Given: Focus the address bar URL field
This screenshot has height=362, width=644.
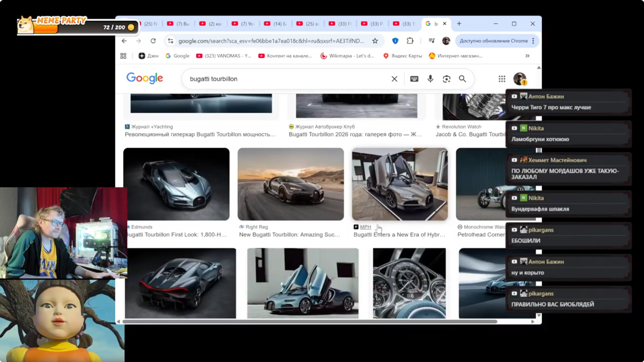Looking at the screenshot, I should pyautogui.click(x=271, y=41).
